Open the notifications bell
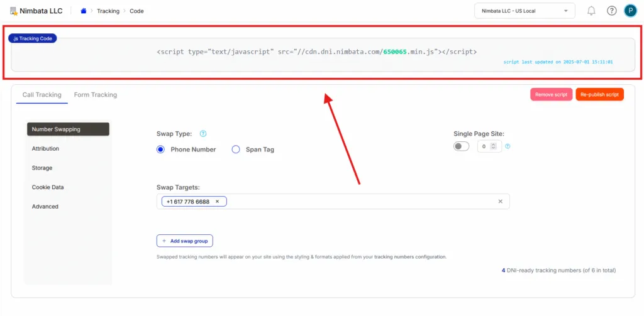 click(591, 11)
